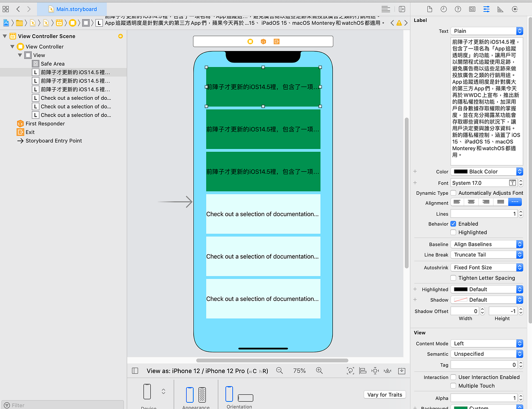
Task: Click the Vary for Traits button
Action: (384, 394)
